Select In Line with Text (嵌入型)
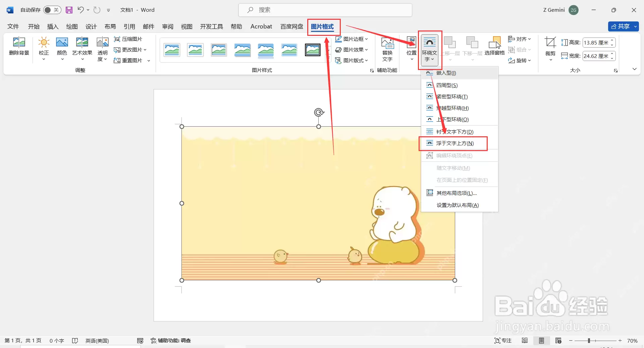 [459, 73]
